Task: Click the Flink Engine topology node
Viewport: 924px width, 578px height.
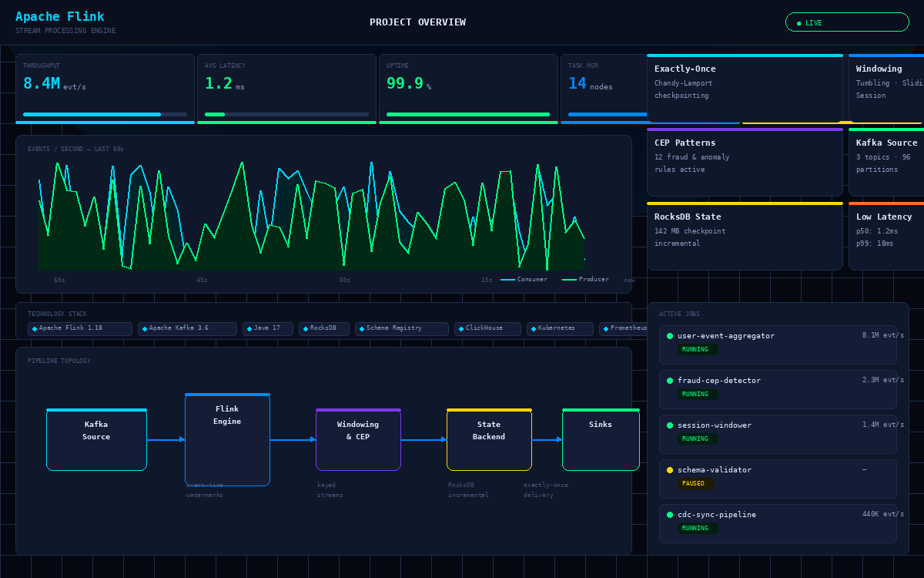Action: tap(227, 439)
